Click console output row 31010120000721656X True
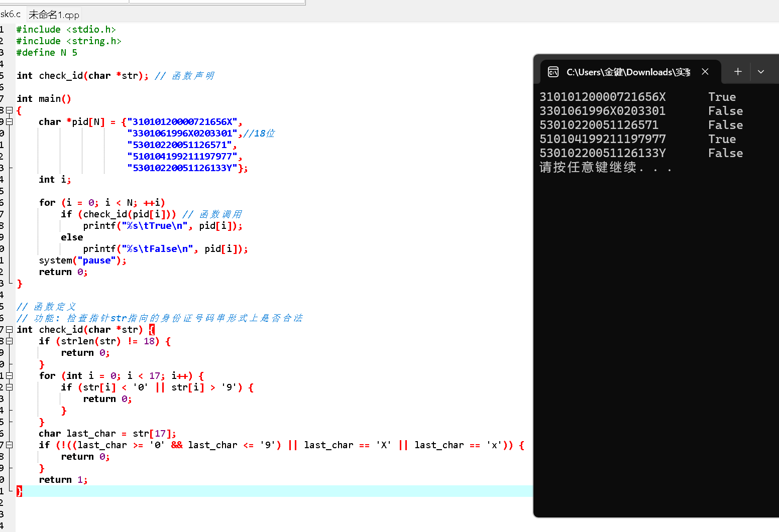 tap(638, 97)
